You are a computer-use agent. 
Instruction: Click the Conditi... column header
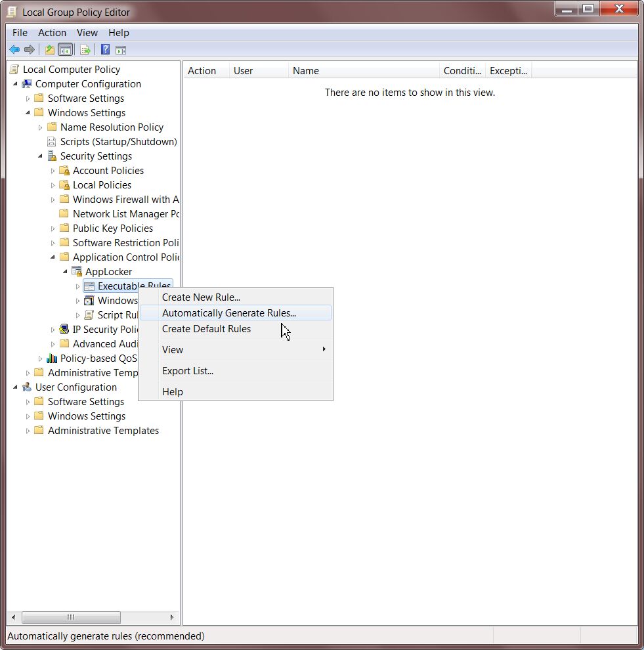pyautogui.click(x=463, y=71)
